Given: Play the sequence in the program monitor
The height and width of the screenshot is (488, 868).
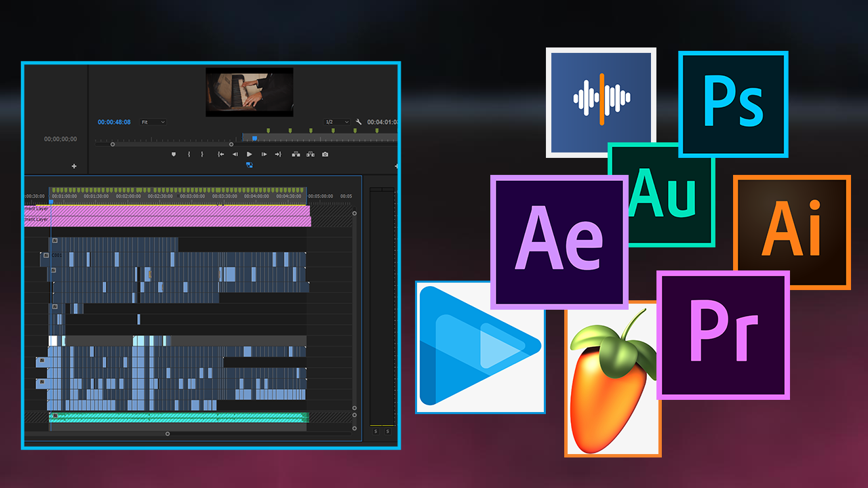Looking at the screenshot, I should pyautogui.click(x=250, y=155).
